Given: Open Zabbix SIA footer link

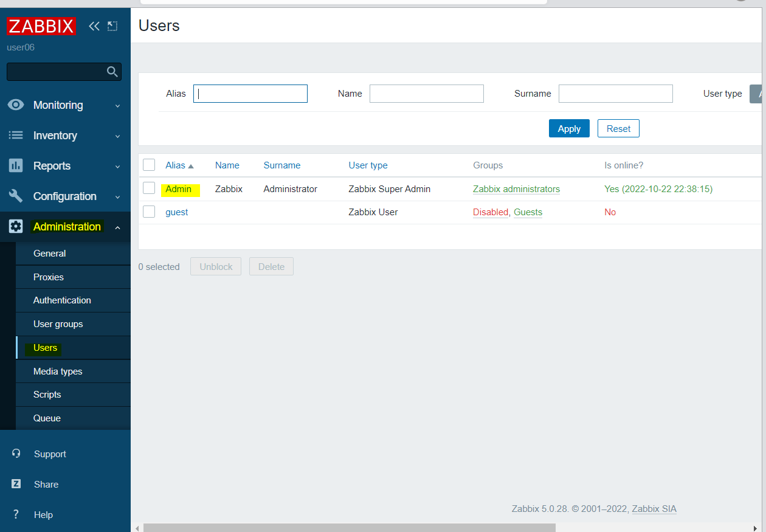Looking at the screenshot, I should (x=654, y=509).
